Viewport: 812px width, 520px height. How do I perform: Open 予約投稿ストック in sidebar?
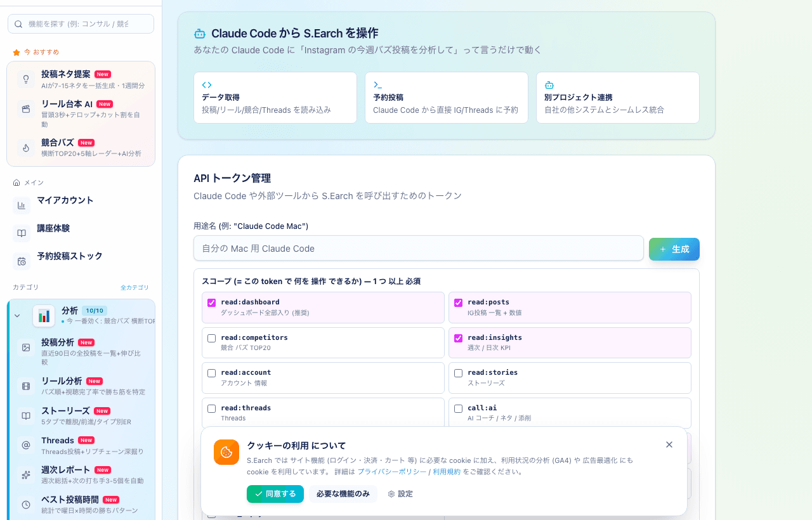[81, 261]
